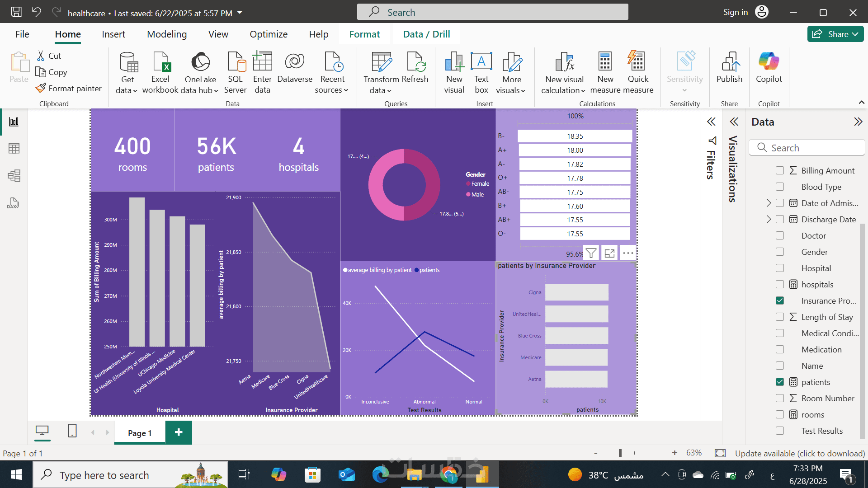Open the Modeling ribbon tab
This screenshot has height=488, width=868.
click(x=166, y=34)
